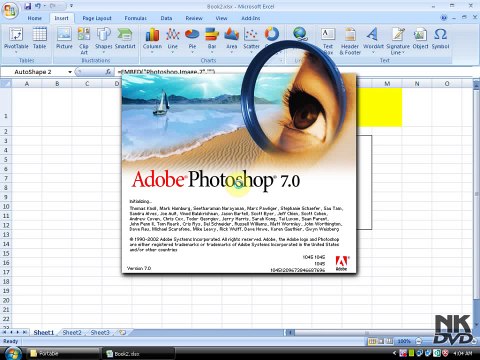Select row 17 header
480x360 pixels.
click(x=6, y=272)
